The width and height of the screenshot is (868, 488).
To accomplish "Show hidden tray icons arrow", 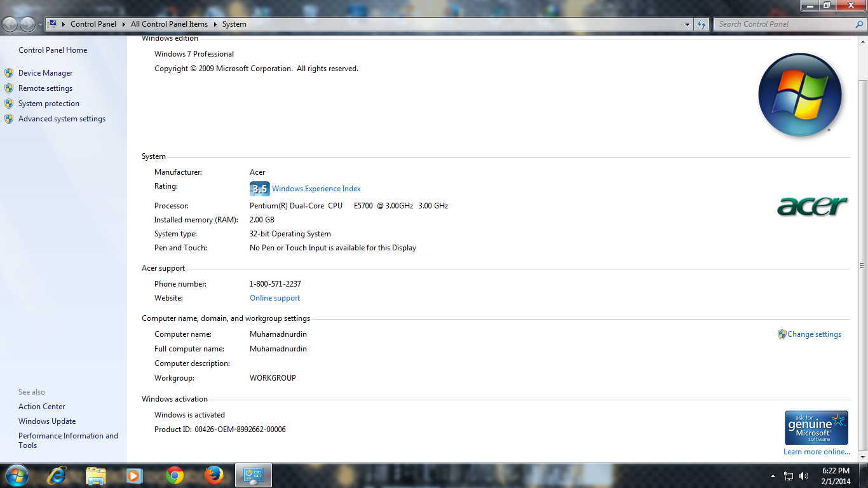I will pyautogui.click(x=773, y=476).
